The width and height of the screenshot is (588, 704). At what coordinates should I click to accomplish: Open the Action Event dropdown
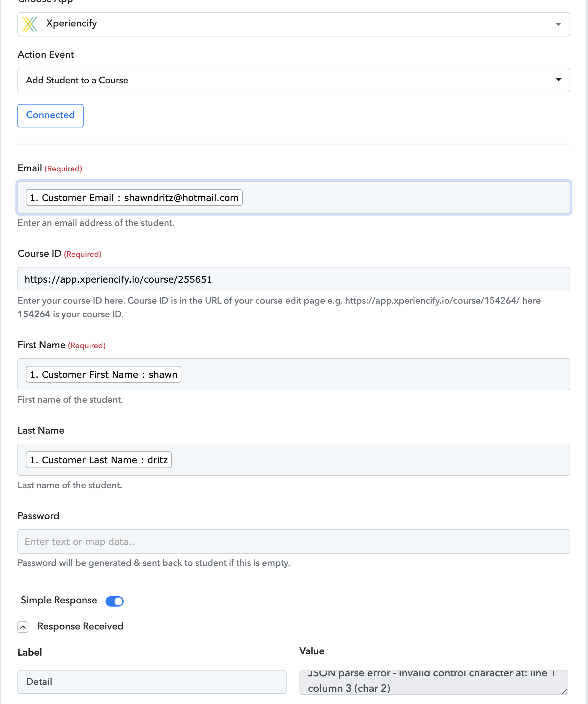coord(294,80)
